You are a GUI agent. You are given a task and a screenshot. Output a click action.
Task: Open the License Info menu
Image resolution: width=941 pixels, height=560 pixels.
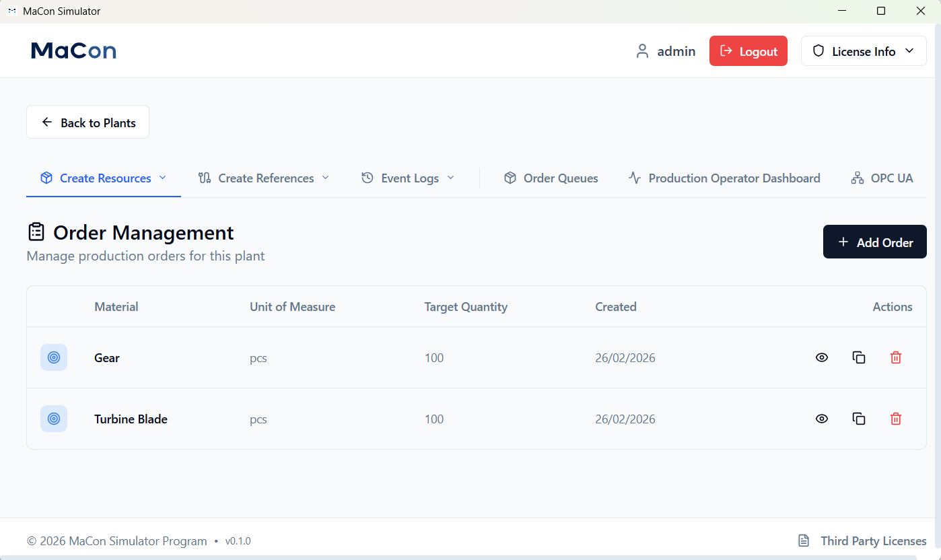tap(864, 50)
